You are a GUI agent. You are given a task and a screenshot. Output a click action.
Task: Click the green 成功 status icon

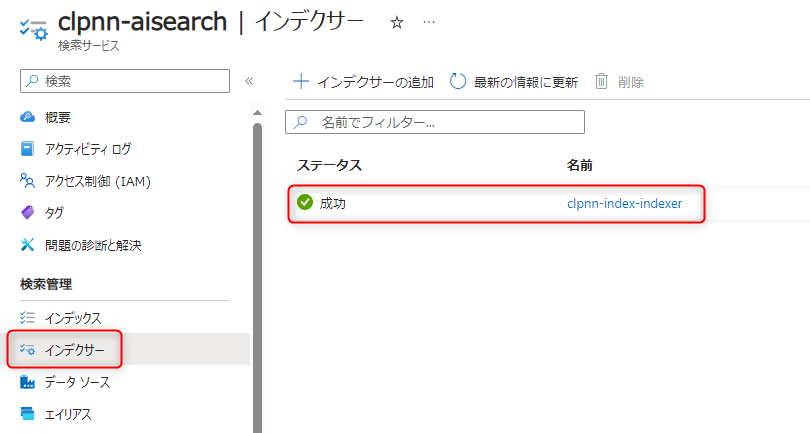[305, 203]
